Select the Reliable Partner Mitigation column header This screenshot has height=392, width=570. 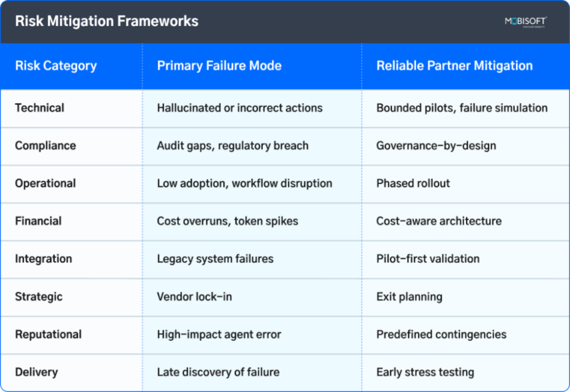[x=454, y=66]
